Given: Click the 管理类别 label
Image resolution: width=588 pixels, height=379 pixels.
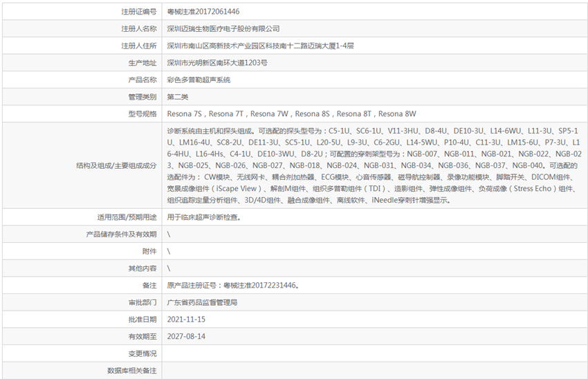Looking at the screenshot, I should pyautogui.click(x=143, y=97).
